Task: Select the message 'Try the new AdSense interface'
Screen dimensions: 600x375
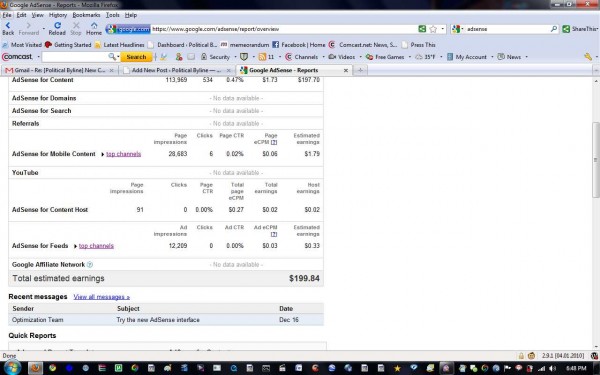Action: coord(158,320)
